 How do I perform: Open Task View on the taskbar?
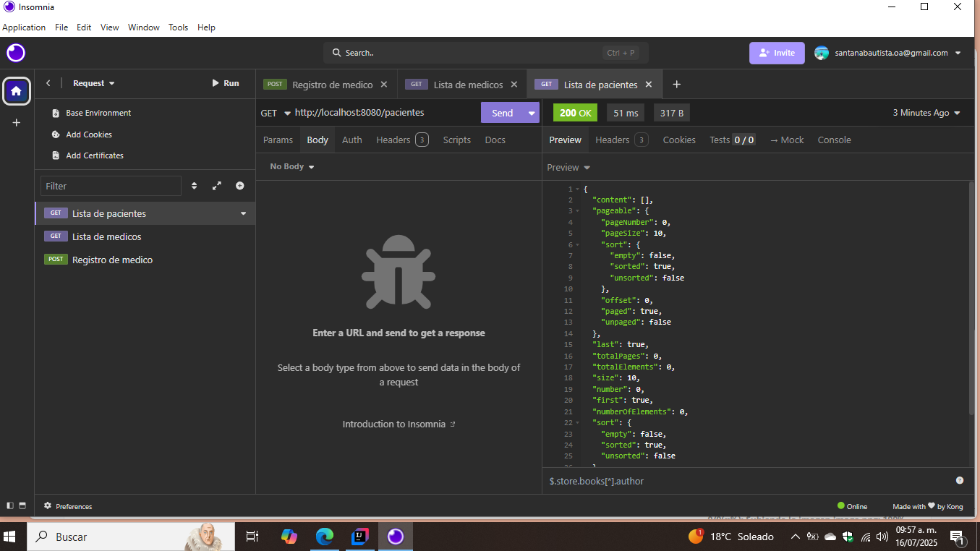point(252,537)
